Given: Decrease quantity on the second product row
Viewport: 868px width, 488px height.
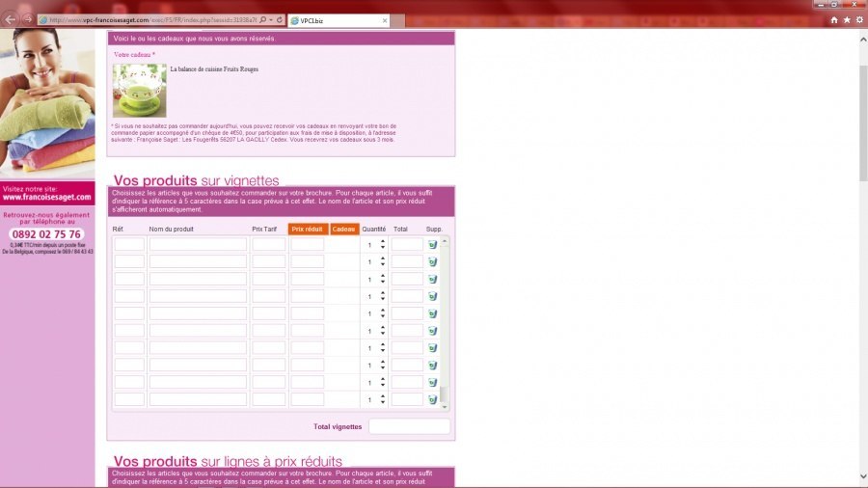Looking at the screenshot, I should (x=383, y=265).
